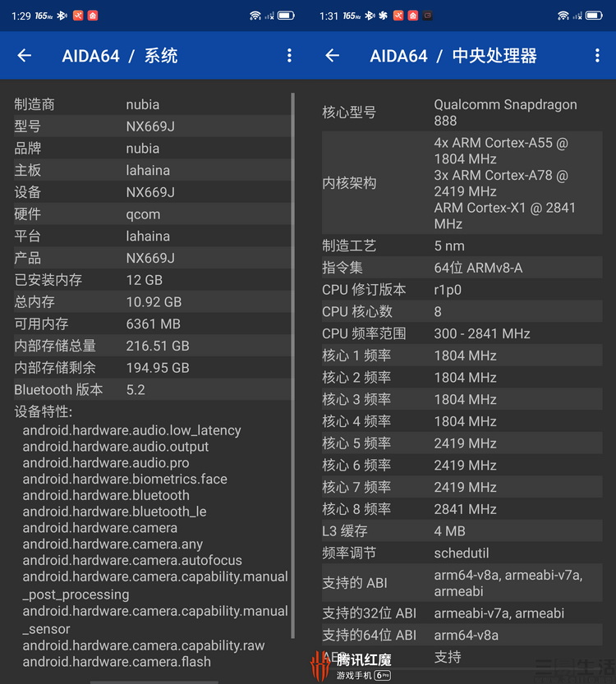Tap Wi-Fi icon in left status bar
Image resolution: width=616 pixels, height=684 pixels.
tap(255, 16)
